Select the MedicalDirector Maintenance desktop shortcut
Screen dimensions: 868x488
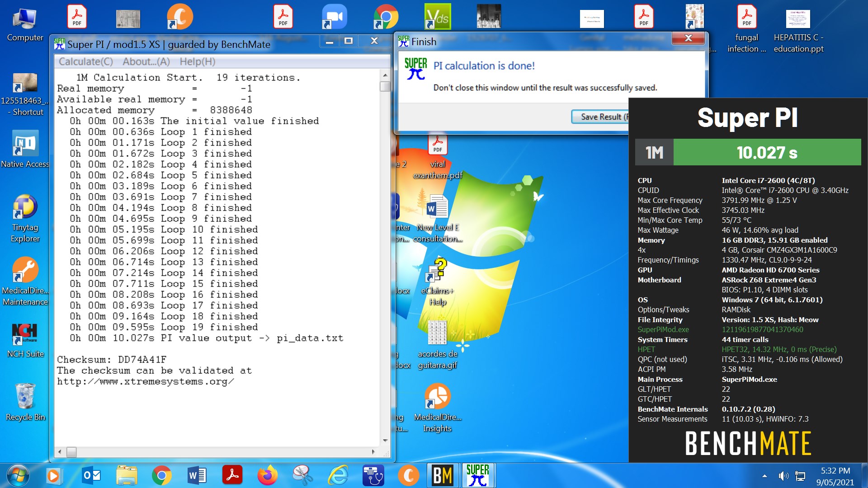click(x=25, y=282)
